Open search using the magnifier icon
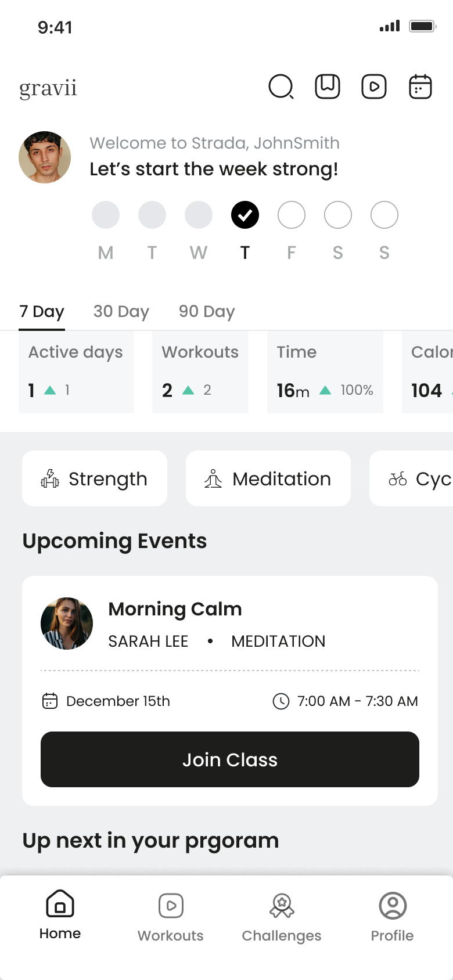453x980 pixels. pos(281,87)
